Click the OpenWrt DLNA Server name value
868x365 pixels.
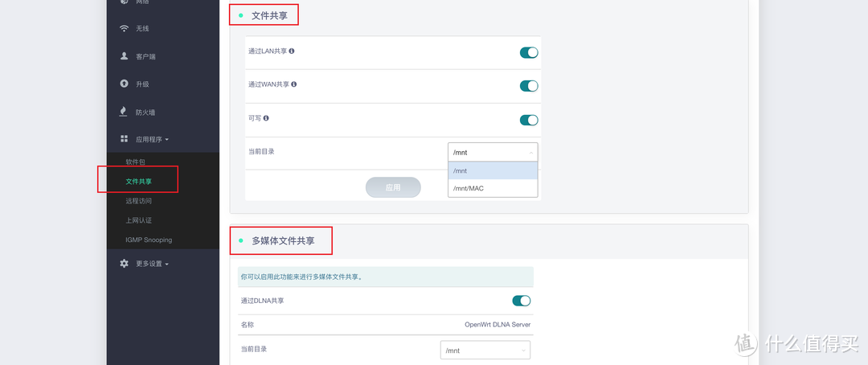pyautogui.click(x=497, y=325)
